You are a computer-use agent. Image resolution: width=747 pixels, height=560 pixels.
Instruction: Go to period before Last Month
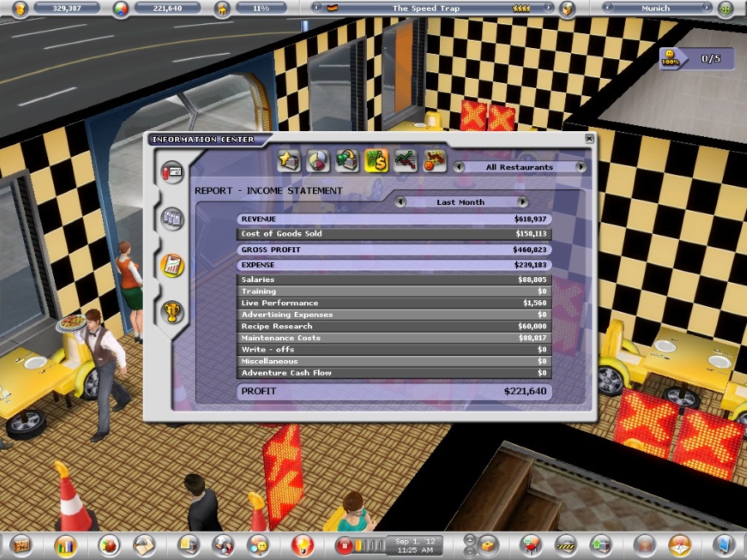pos(400,202)
